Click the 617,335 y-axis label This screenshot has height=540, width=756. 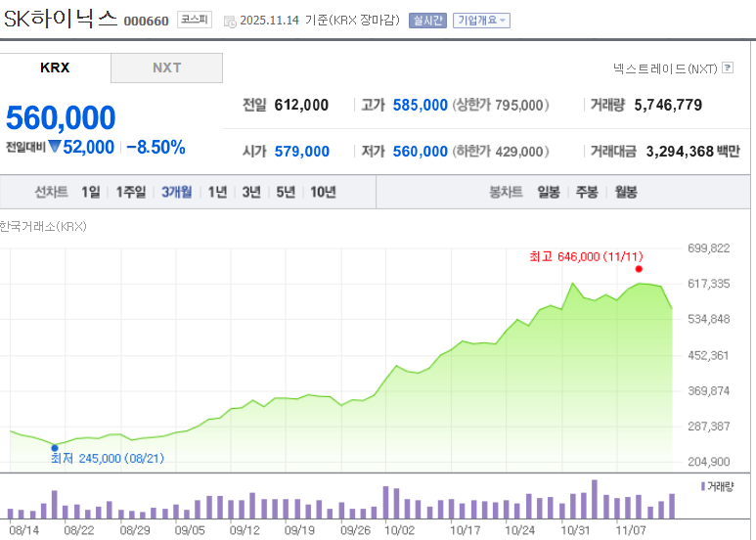[708, 284]
